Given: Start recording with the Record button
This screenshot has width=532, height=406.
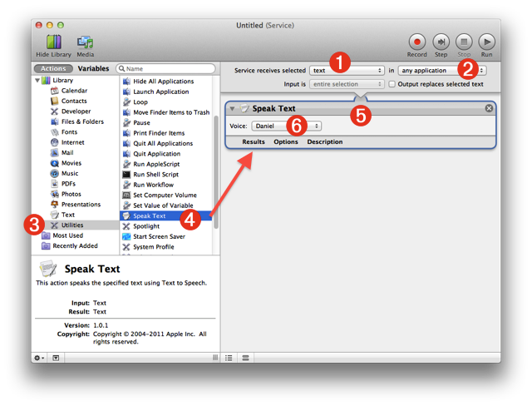Looking at the screenshot, I should tap(417, 46).
